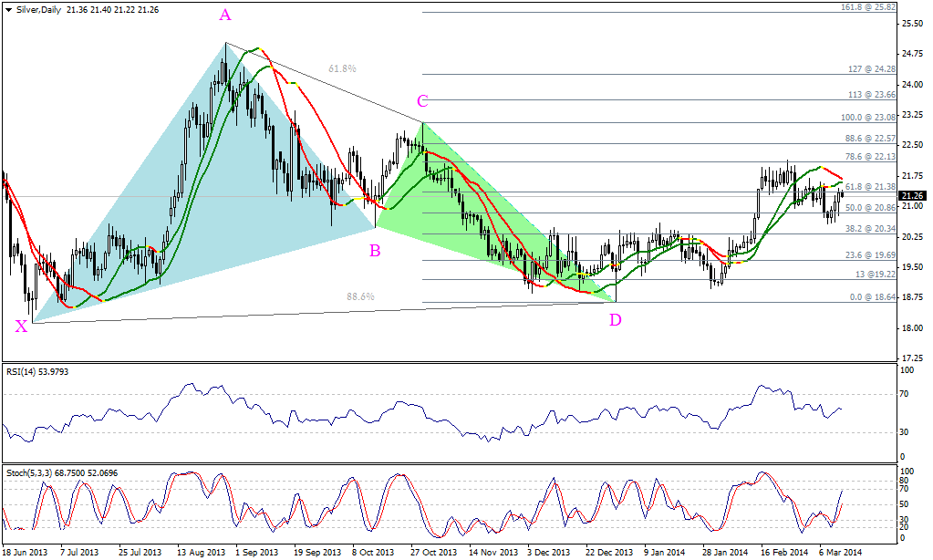Viewport: 933px width, 560px height.
Task: Click the 22 Dec 2013 date label
Action: click(x=608, y=553)
